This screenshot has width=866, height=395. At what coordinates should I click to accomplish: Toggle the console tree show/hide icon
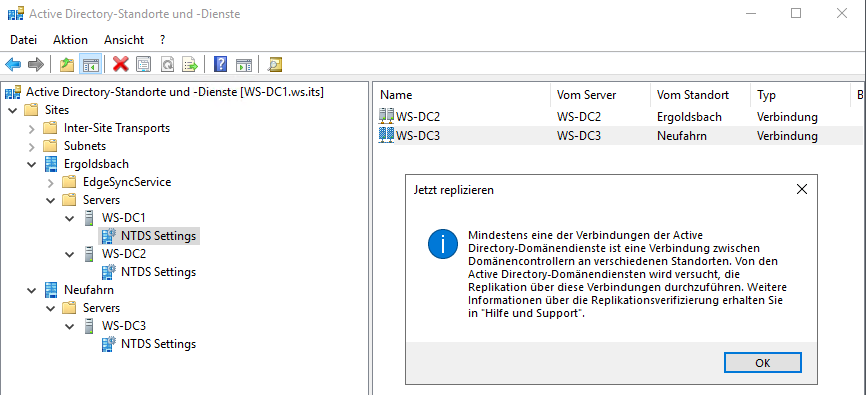pos(90,65)
